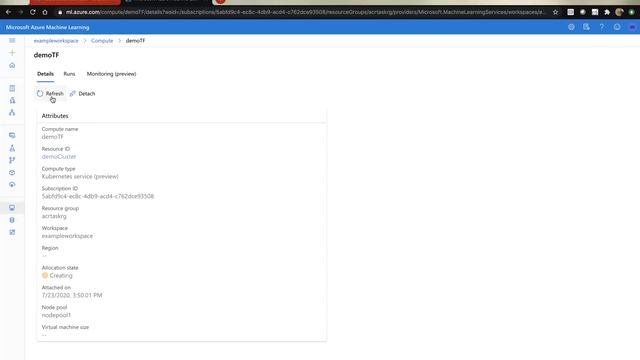Select attached on date 7/23/2020 text
Viewport: 640px width, 360px height.
72,295
